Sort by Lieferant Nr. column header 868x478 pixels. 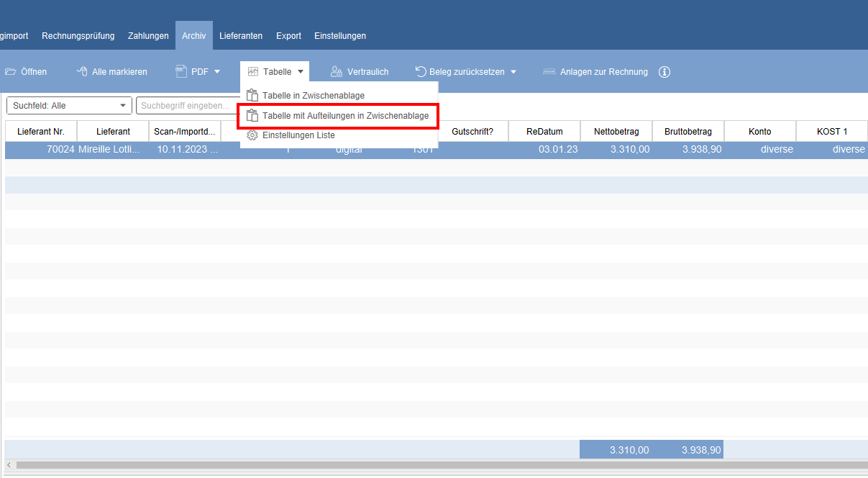(41, 132)
